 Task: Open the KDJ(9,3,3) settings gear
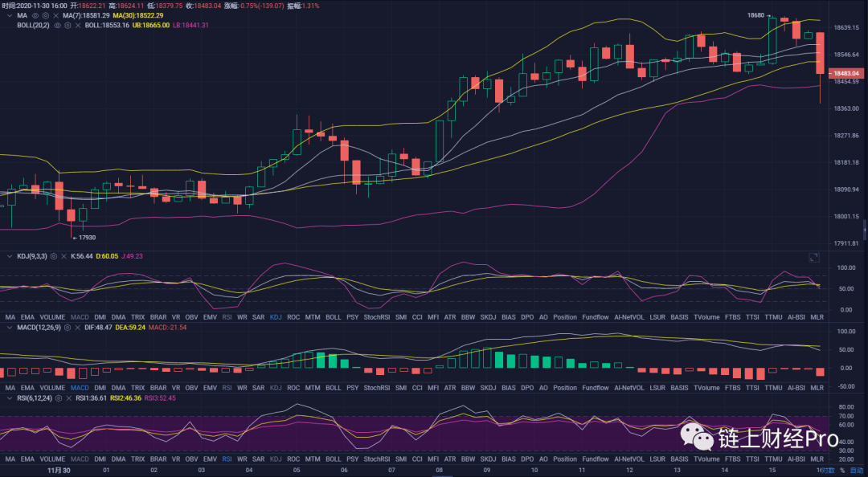coord(55,256)
